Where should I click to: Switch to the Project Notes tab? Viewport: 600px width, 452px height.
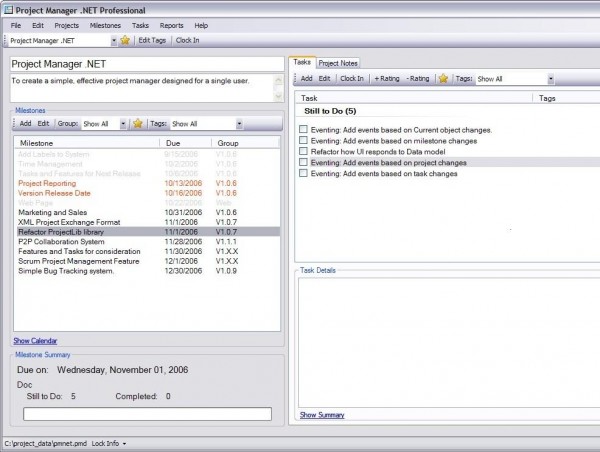click(338, 63)
